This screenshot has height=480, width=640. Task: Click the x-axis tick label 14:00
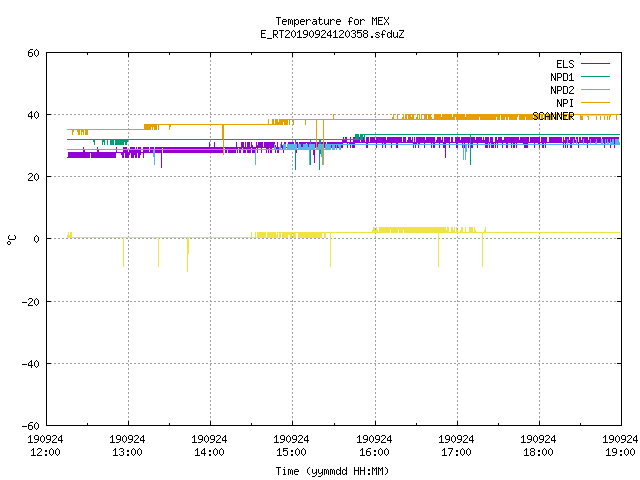coord(209,452)
